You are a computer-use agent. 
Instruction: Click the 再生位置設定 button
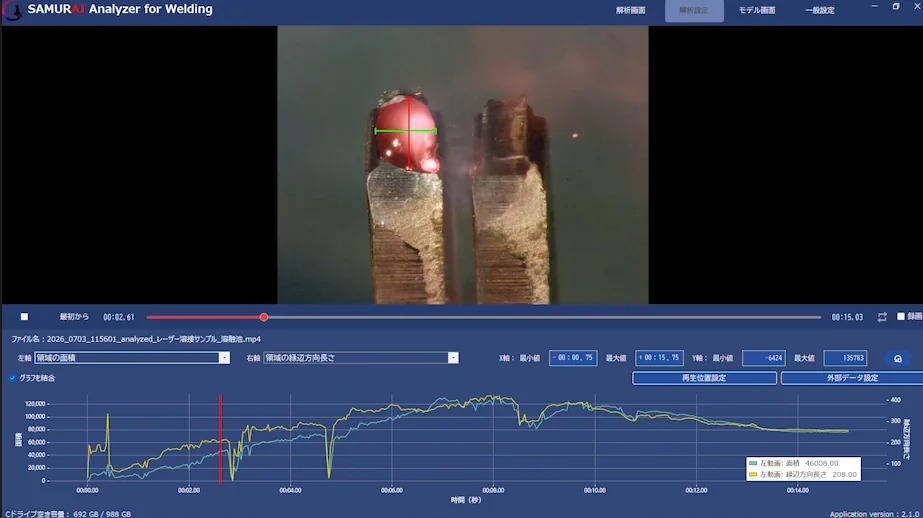click(704, 378)
